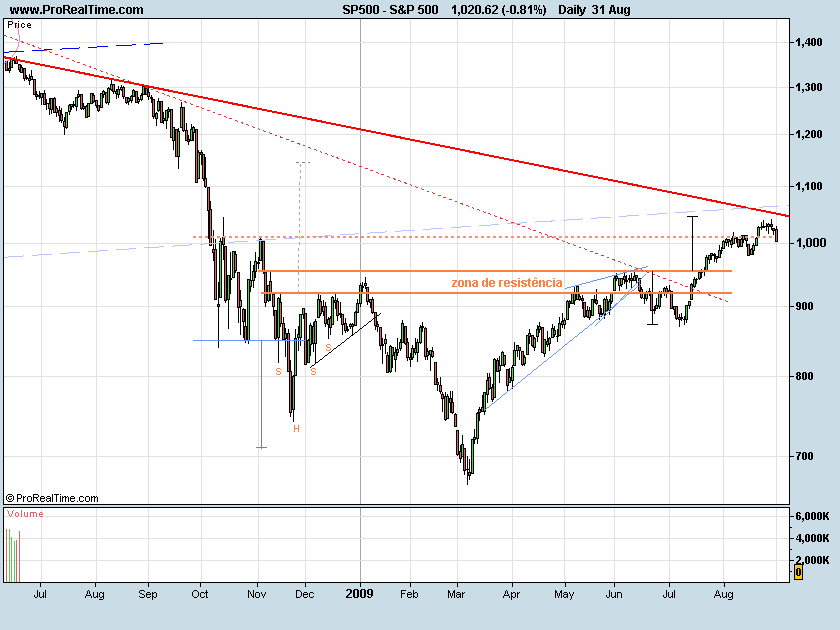The height and width of the screenshot is (630, 840).
Task: Select the Volume panel label
Action: point(25,514)
